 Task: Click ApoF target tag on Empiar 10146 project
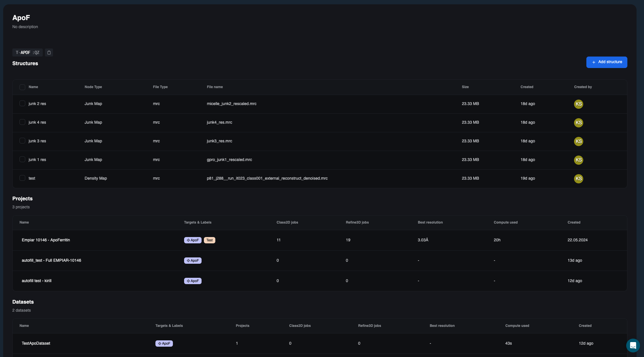193,240
